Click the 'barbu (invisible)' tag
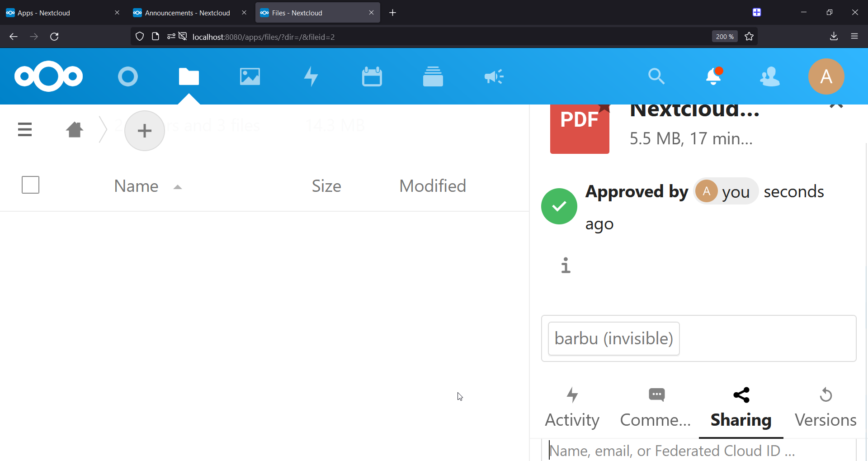 click(x=614, y=338)
